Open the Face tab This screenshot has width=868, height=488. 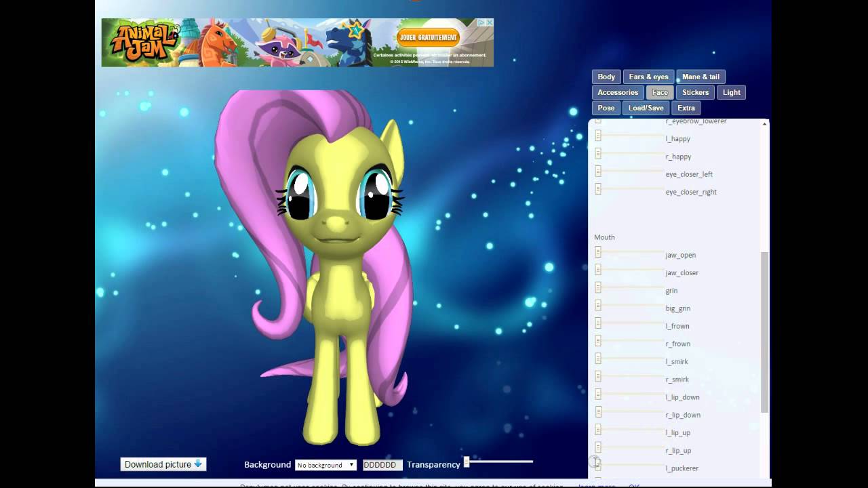[660, 92]
